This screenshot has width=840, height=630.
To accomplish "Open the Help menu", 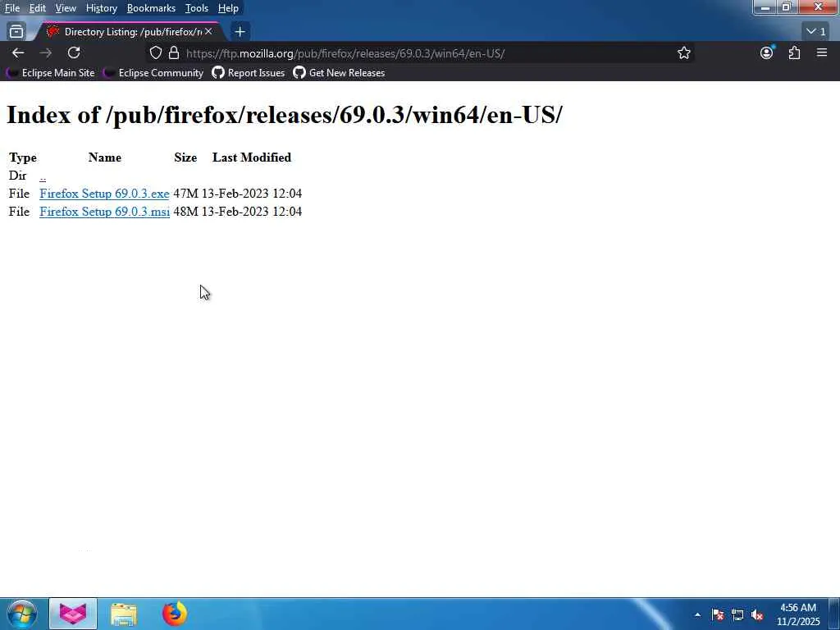I will (x=228, y=8).
